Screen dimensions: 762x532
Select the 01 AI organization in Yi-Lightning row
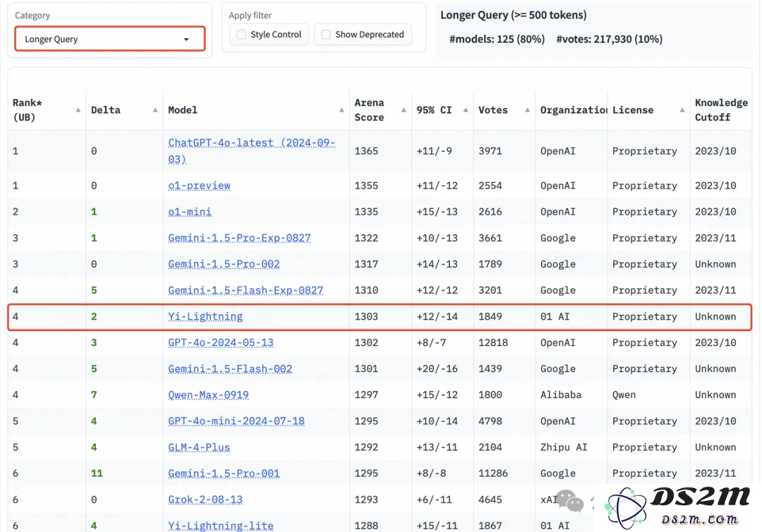click(555, 317)
